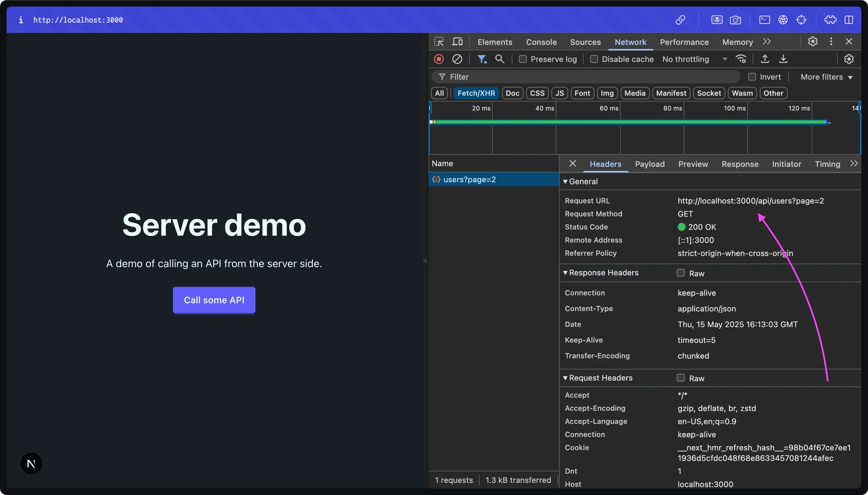The width and height of the screenshot is (868, 495).
Task: Close the request details pane
Action: pos(573,164)
